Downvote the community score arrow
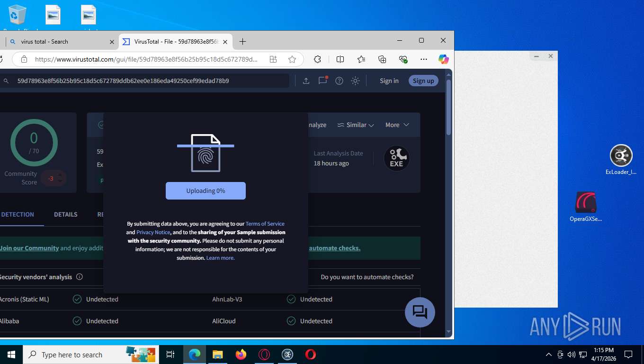The height and width of the screenshot is (364, 644). (x=60, y=182)
